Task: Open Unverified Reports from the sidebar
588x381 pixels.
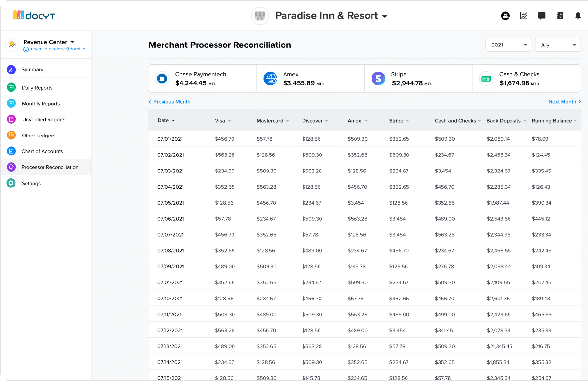Action: coord(43,120)
